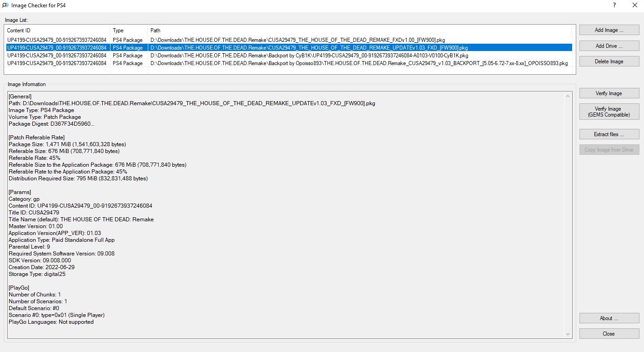Select the Backport by CyB1K package row
Viewport: 644px width, 352px height.
point(288,56)
